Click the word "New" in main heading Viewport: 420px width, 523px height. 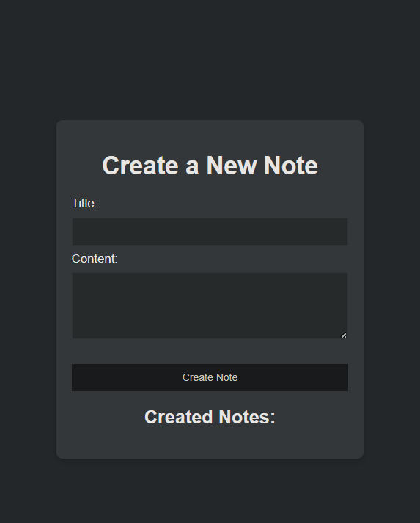[x=232, y=166]
